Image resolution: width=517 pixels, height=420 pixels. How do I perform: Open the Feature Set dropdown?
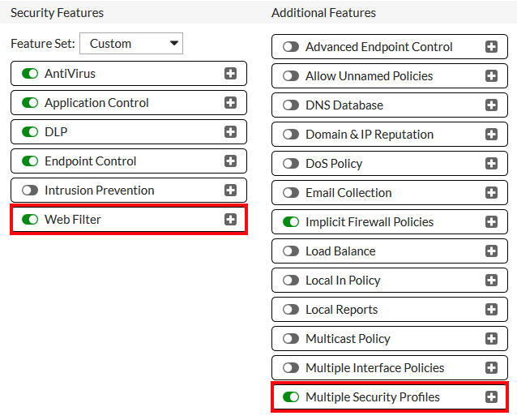click(x=131, y=44)
